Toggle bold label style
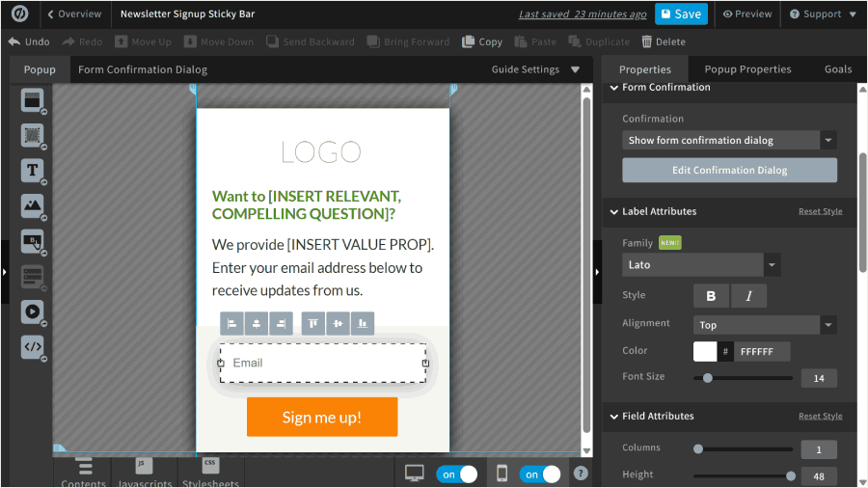Viewport: 868px width, 488px height. click(x=711, y=296)
